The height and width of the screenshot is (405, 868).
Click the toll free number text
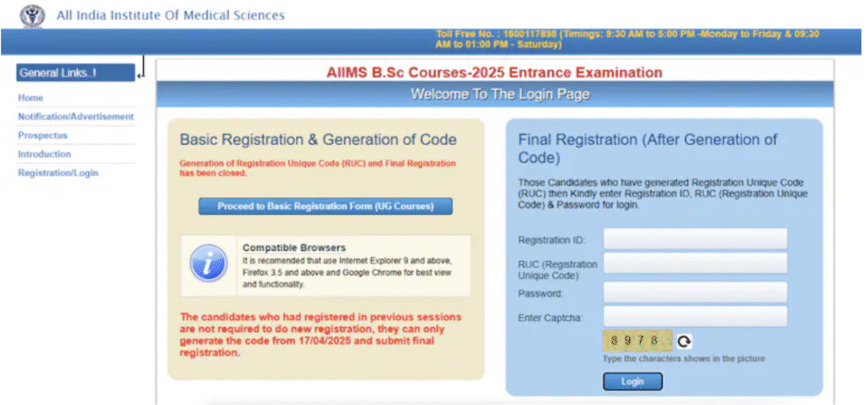coord(628,39)
